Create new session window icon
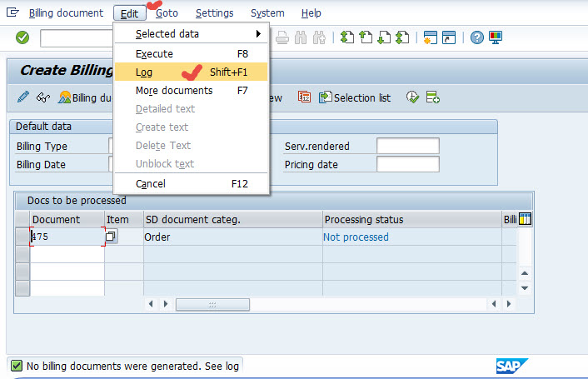 [430, 37]
